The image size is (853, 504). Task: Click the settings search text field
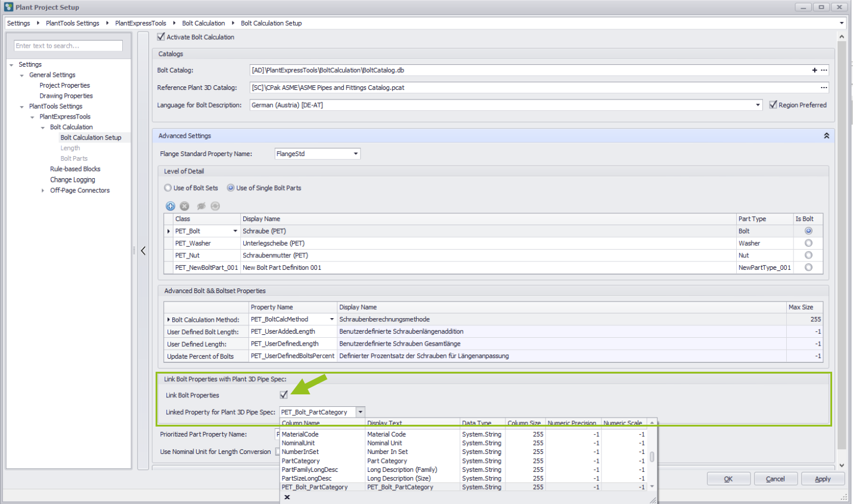[x=68, y=46]
